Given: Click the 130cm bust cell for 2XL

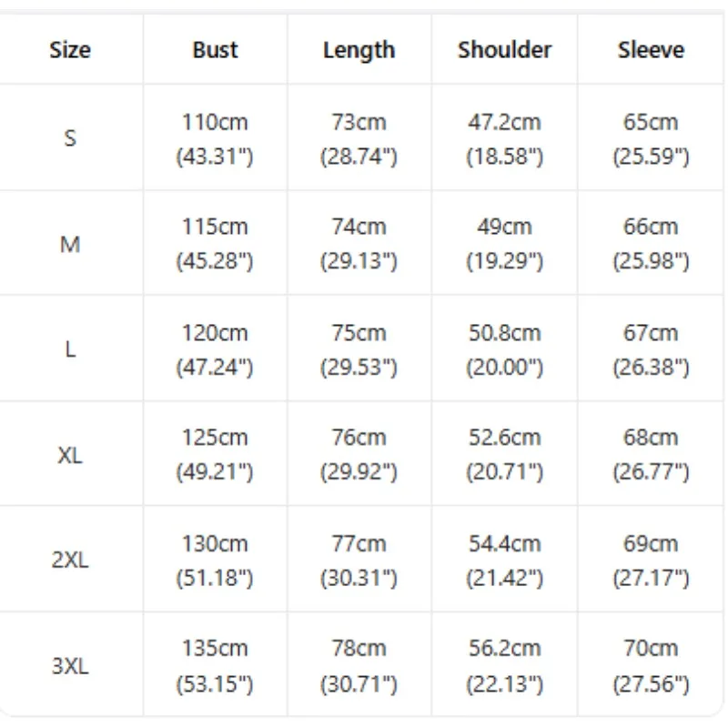Looking at the screenshot, I should point(215,561).
